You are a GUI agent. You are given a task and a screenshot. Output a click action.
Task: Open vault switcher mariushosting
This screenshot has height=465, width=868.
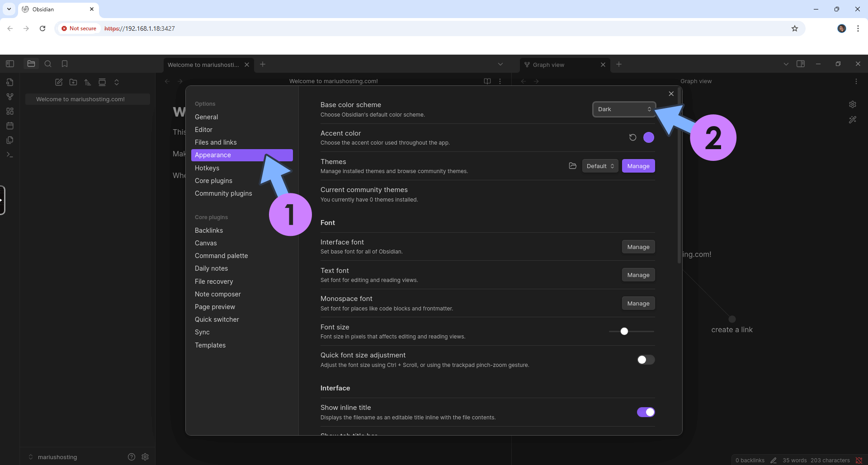coord(53,457)
